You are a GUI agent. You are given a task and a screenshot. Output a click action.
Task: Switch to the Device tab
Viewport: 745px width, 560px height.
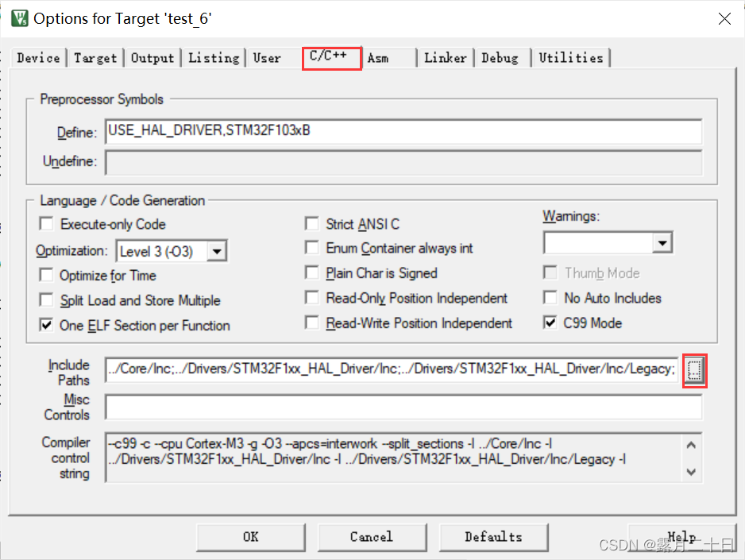point(38,58)
